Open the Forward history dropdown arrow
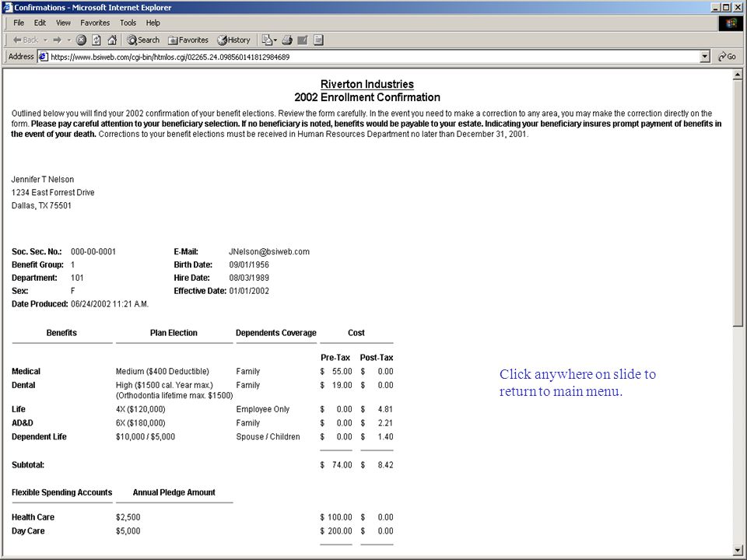Viewport: 747px width, 560px height. coord(68,40)
